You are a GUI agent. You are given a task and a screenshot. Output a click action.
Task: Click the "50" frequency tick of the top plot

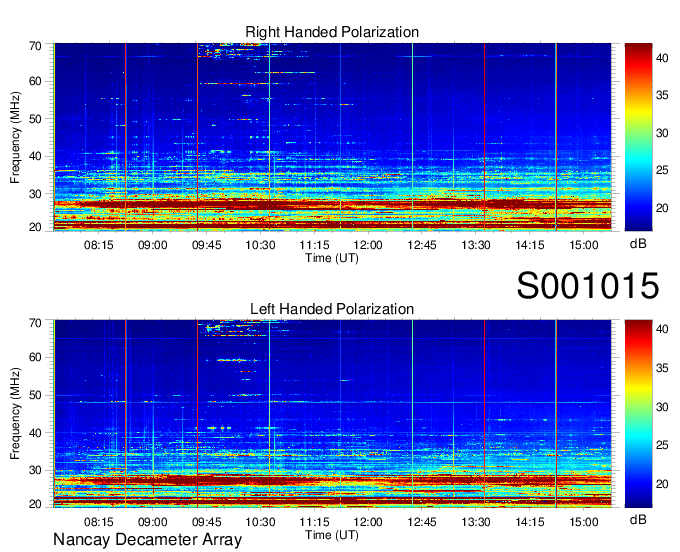tap(35, 119)
